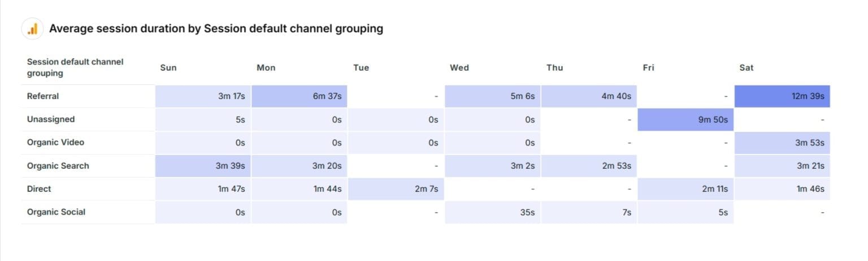Click the Tue column header

(x=361, y=68)
